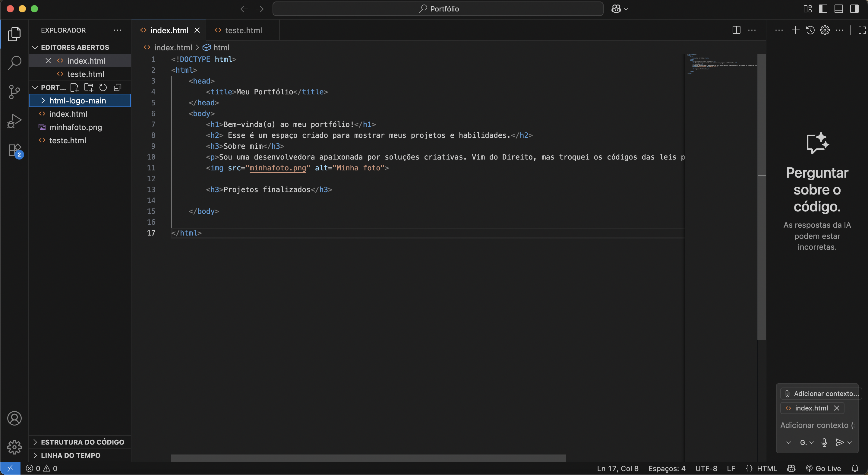Click html breadcrumb symbol
The image size is (868, 475).
[216, 48]
